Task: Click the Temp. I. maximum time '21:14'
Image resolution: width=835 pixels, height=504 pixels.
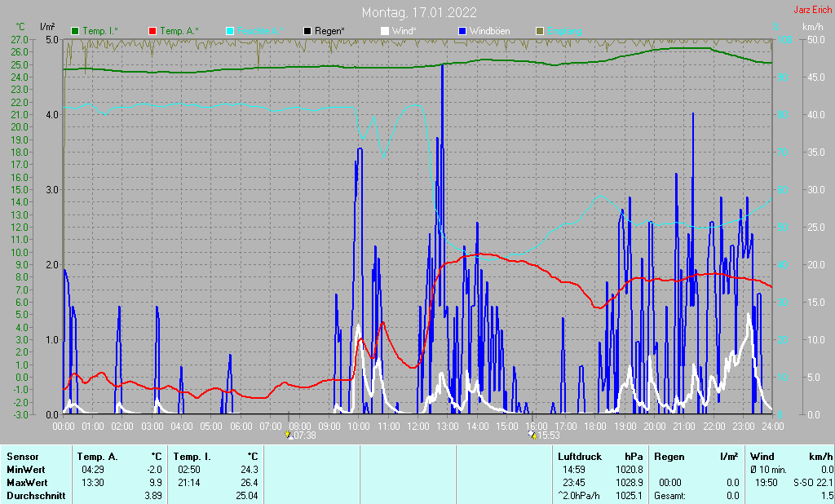Action: 189,483
